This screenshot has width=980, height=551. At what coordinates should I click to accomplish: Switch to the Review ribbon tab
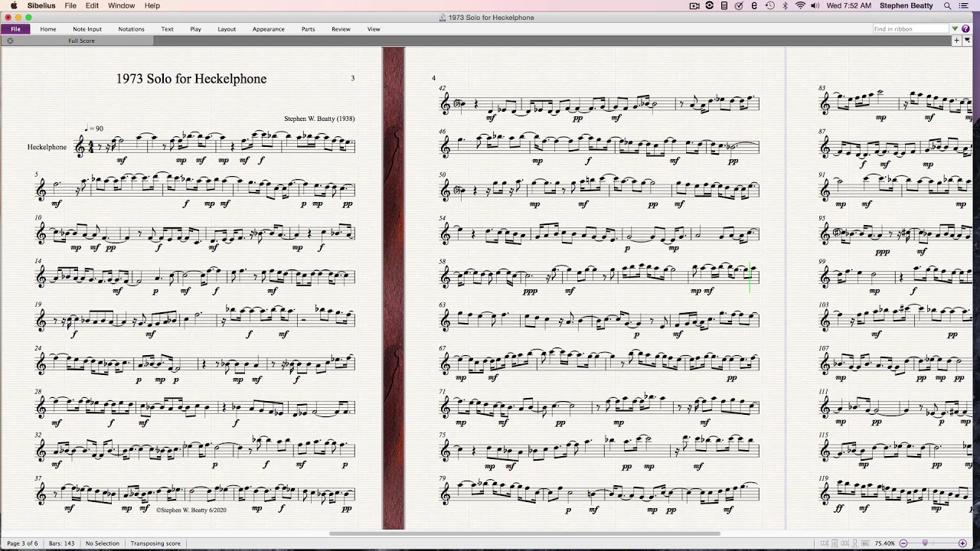pyautogui.click(x=341, y=29)
